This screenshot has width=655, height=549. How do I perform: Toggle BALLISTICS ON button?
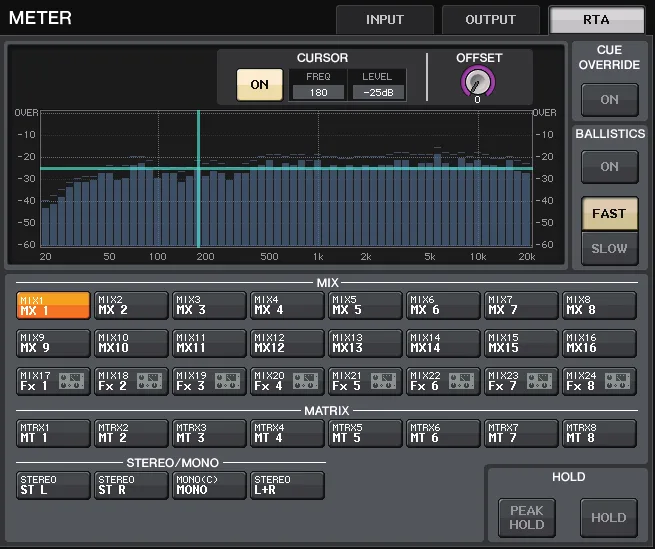coord(609,167)
